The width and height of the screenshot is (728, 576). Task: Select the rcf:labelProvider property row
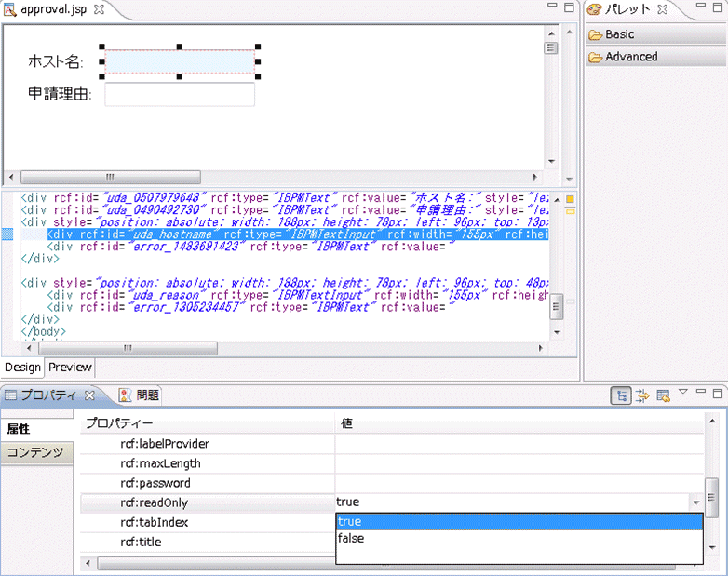point(392,444)
